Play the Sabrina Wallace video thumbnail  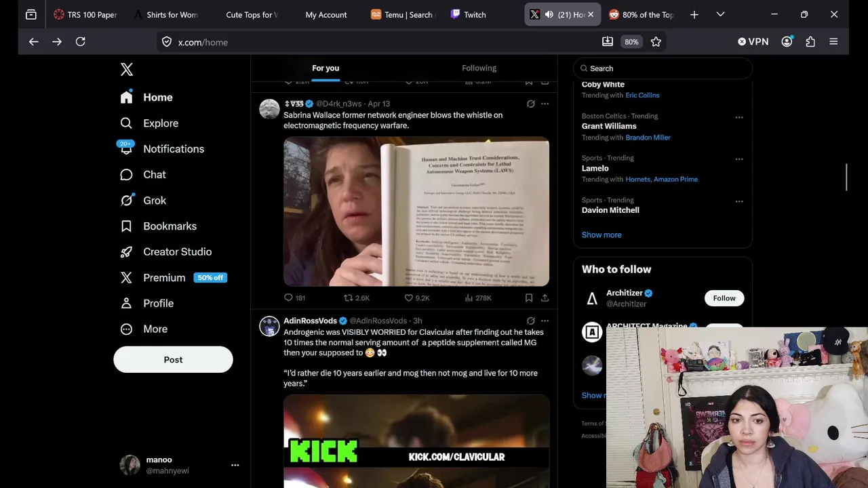[416, 211]
